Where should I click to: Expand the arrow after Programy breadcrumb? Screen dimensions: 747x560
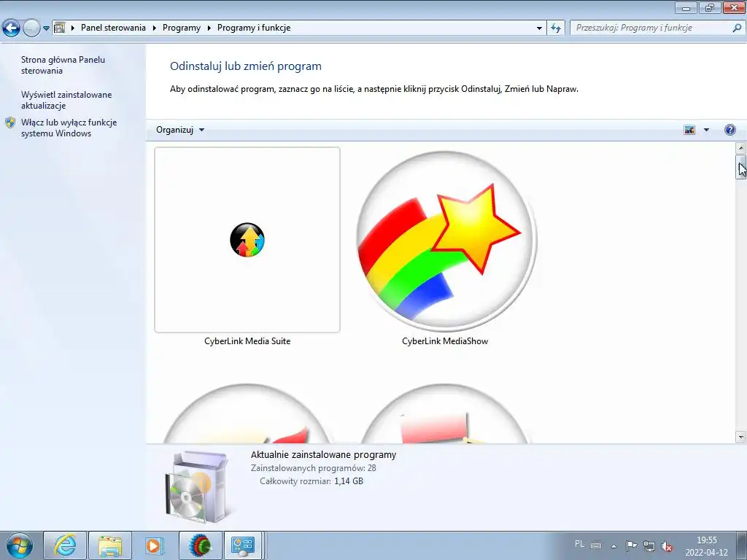click(x=209, y=28)
